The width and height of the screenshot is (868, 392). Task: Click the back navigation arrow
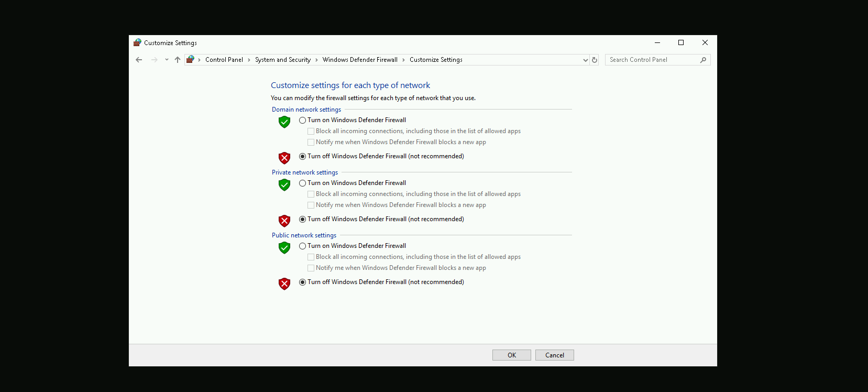pyautogui.click(x=139, y=60)
